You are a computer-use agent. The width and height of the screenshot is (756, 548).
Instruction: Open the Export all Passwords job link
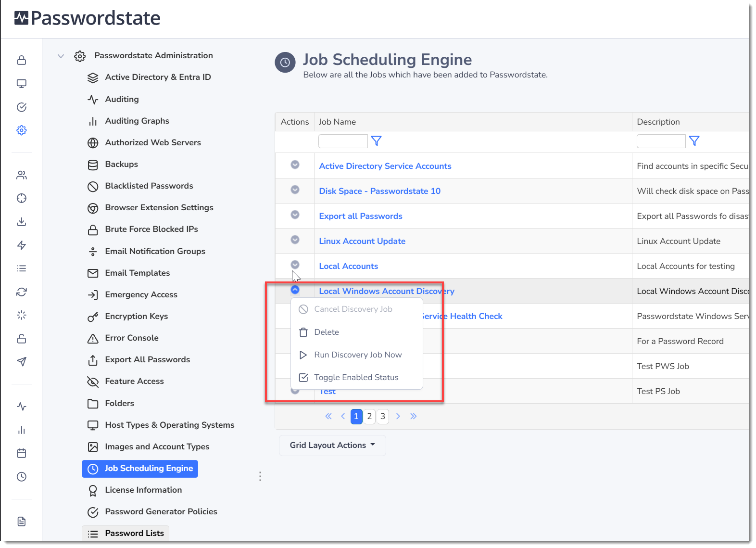pyautogui.click(x=361, y=217)
